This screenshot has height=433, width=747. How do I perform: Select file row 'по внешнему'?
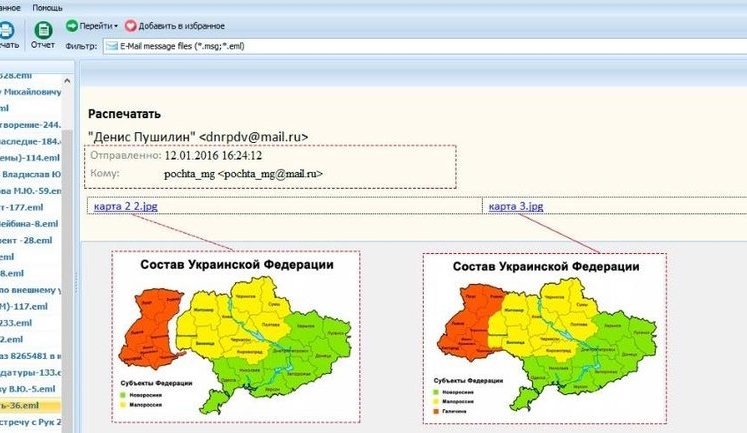pos(30,290)
